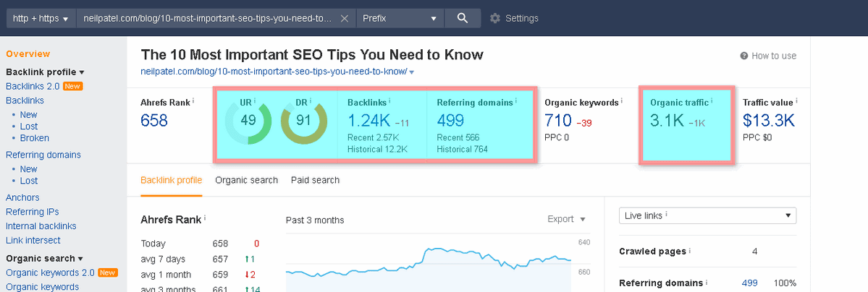868x292 pixels.
Task: Switch to the Organic search tab
Action: point(246,180)
